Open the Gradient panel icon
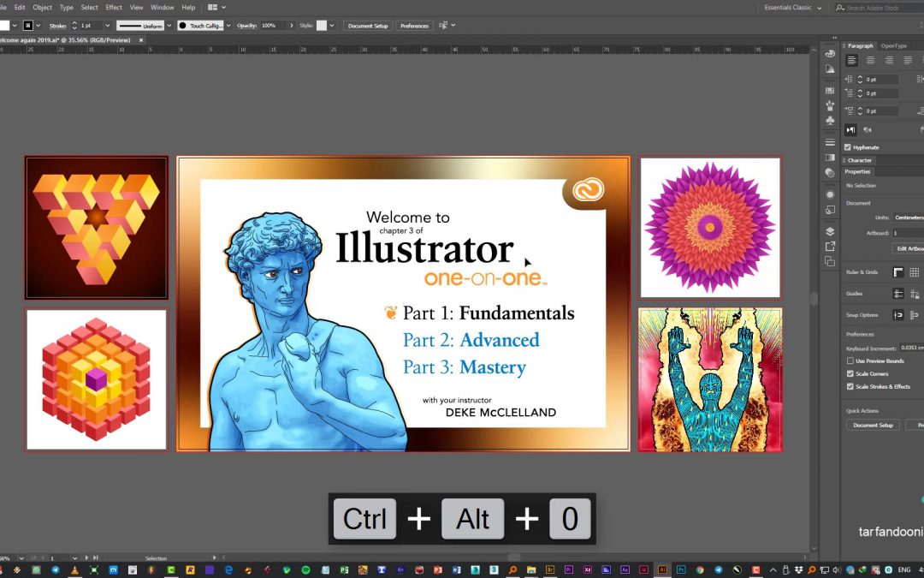The height and width of the screenshot is (578, 924). (830, 158)
